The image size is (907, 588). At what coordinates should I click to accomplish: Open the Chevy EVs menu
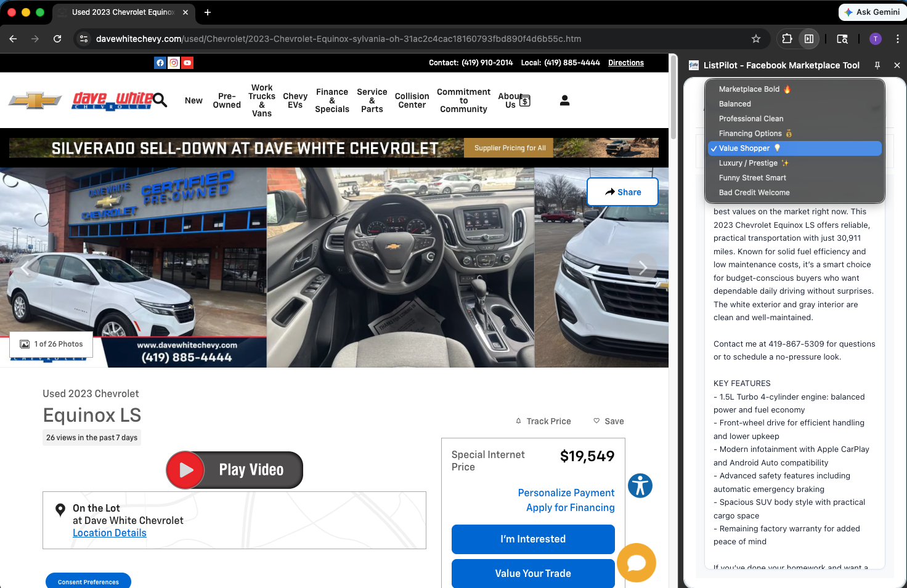[x=295, y=100]
